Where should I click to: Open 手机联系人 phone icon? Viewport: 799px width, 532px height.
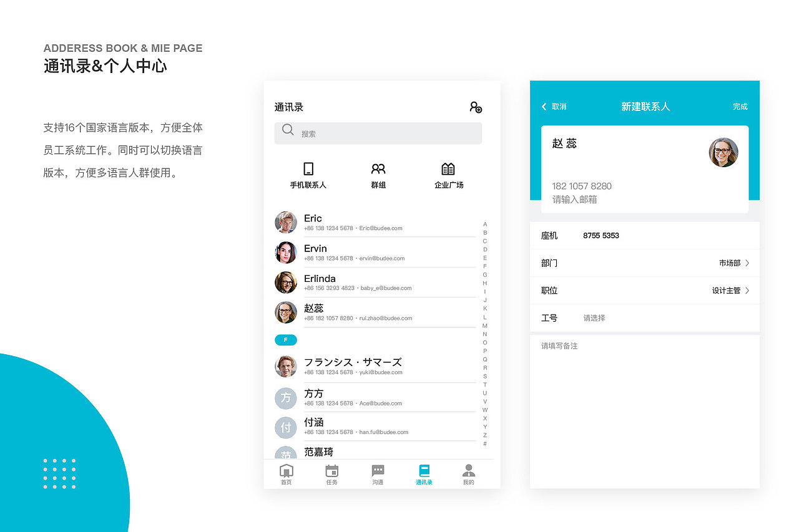(308, 168)
